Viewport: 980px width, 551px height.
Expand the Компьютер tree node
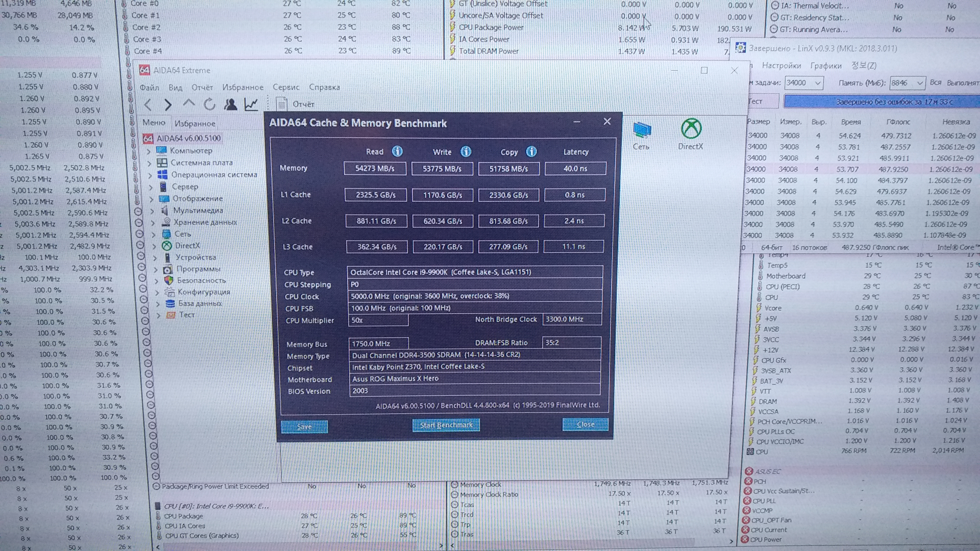149,151
